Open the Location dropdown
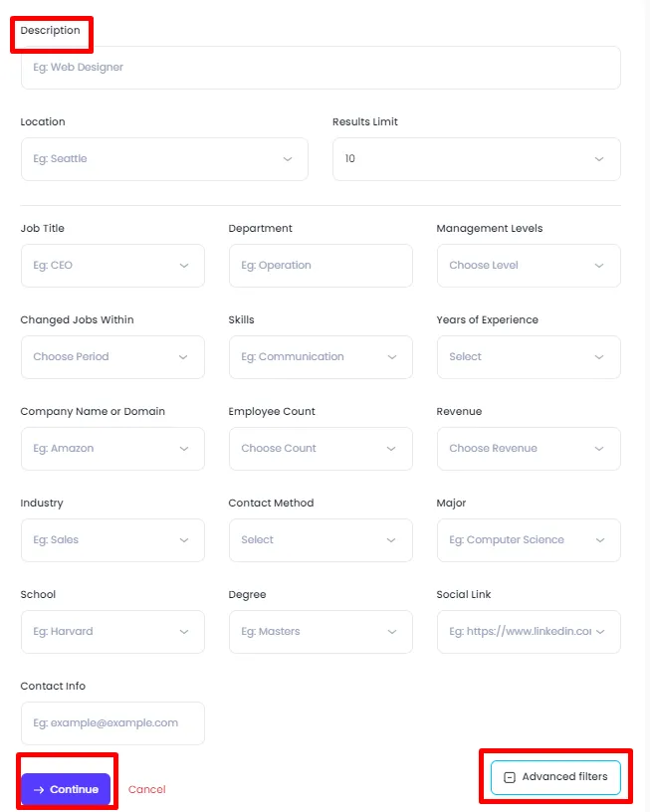Image resolution: width=650 pixels, height=812 pixels. 164,159
